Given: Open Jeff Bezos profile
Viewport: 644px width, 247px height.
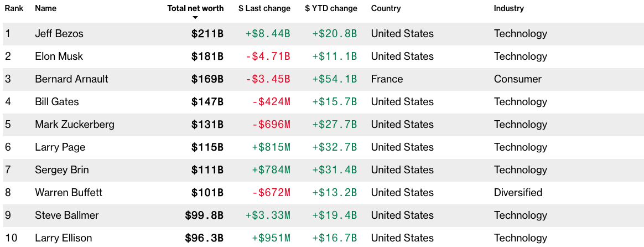Looking at the screenshot, I should pyautogui.click(x=59, y=34).
